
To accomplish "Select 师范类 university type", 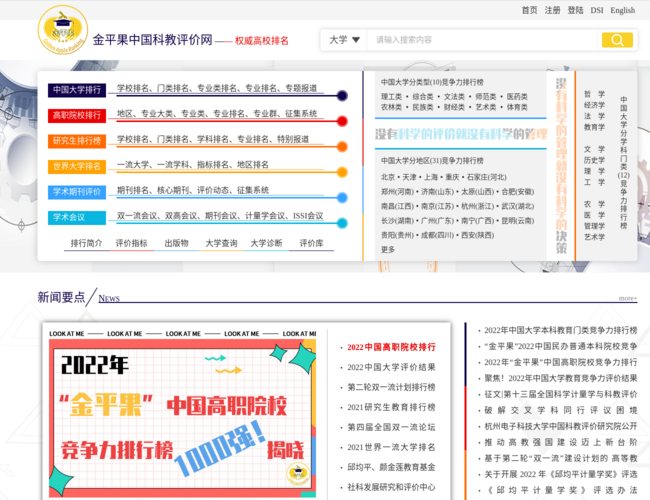I will click(x=486, y=97).
